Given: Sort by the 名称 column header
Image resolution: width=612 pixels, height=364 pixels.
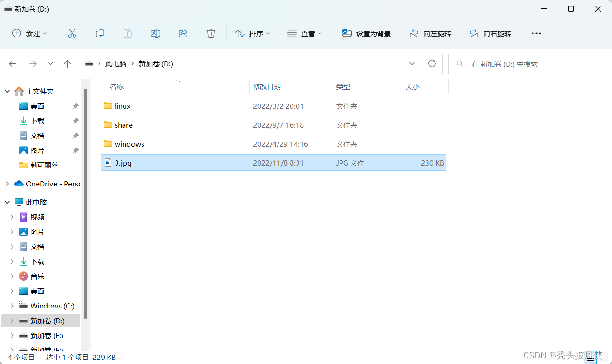Looking at the screenshot, I should click(117, 86).
